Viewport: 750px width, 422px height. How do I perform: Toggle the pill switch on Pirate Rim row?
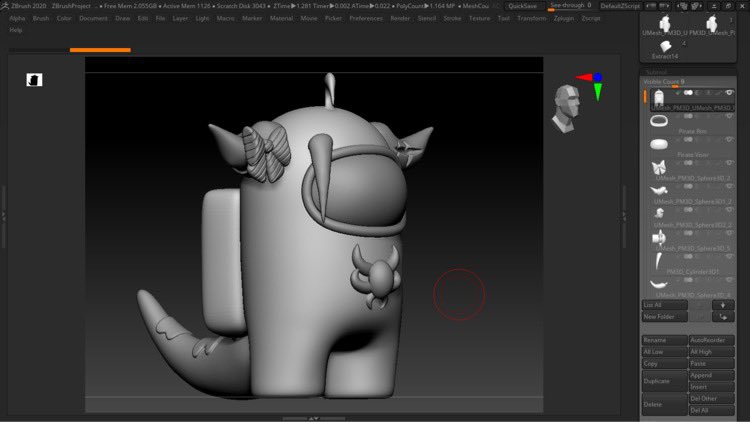(688, 116)
